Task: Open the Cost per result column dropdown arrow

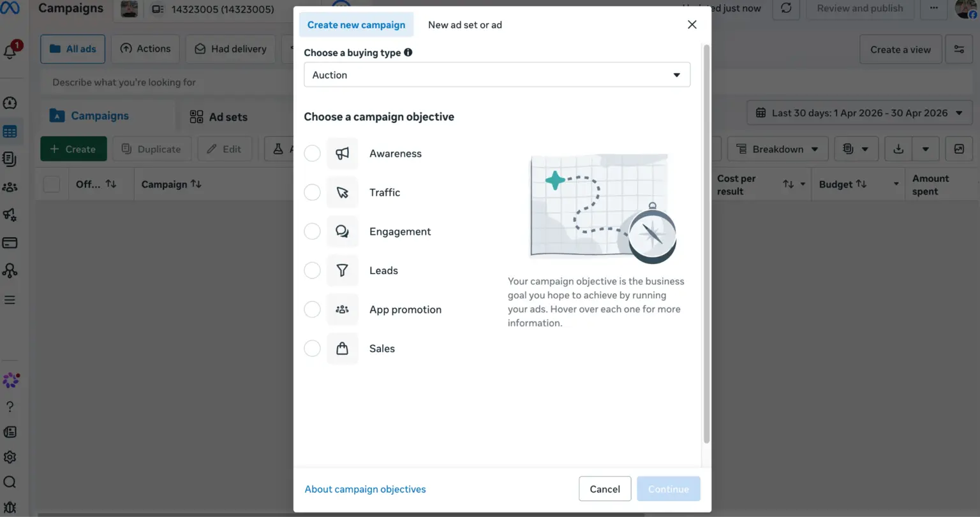Action: [803, 184]
